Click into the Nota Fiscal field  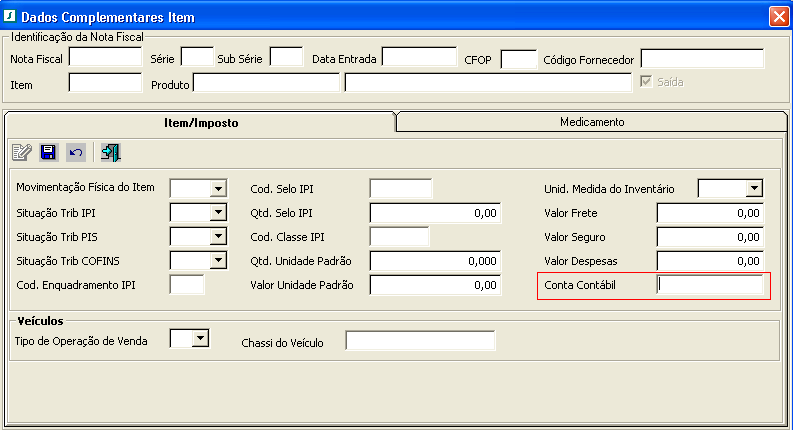(105, 58)
